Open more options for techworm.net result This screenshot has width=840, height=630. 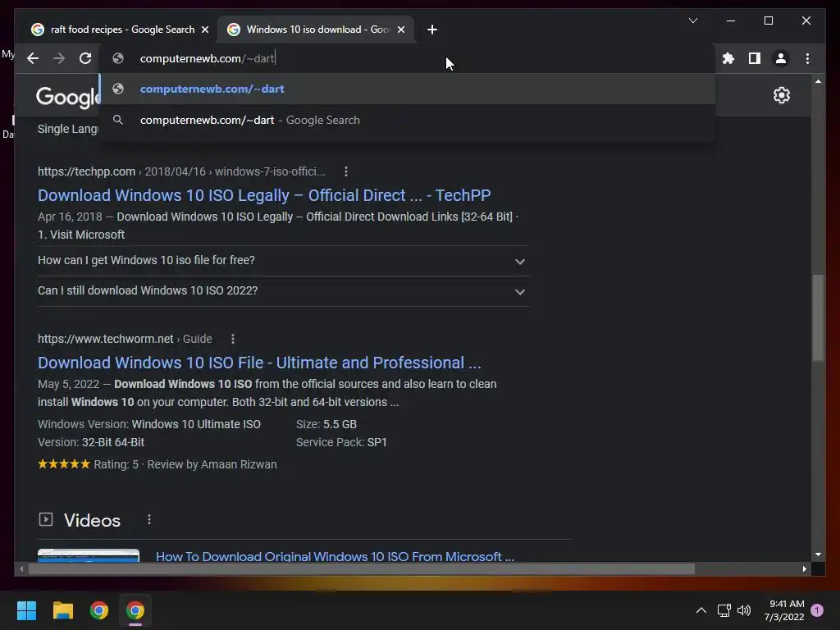pyautogui.click(x=232, y=339)
